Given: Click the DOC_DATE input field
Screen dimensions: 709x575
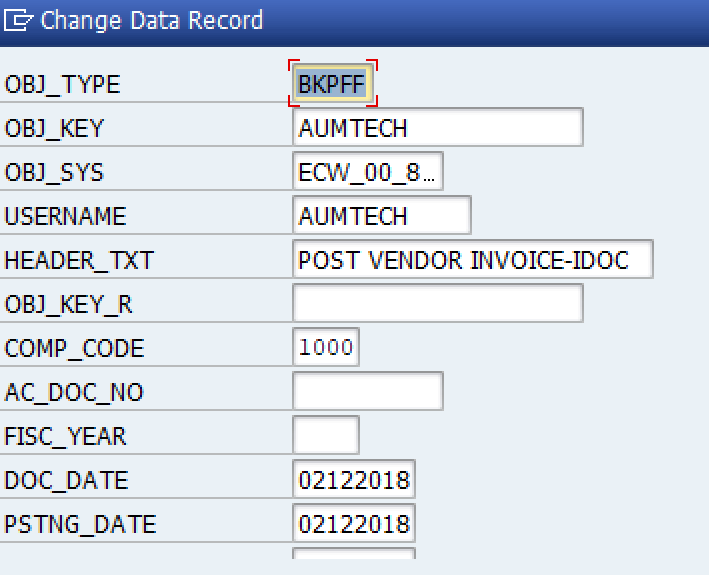Looking at the screenshot, I should coord(354,480).
